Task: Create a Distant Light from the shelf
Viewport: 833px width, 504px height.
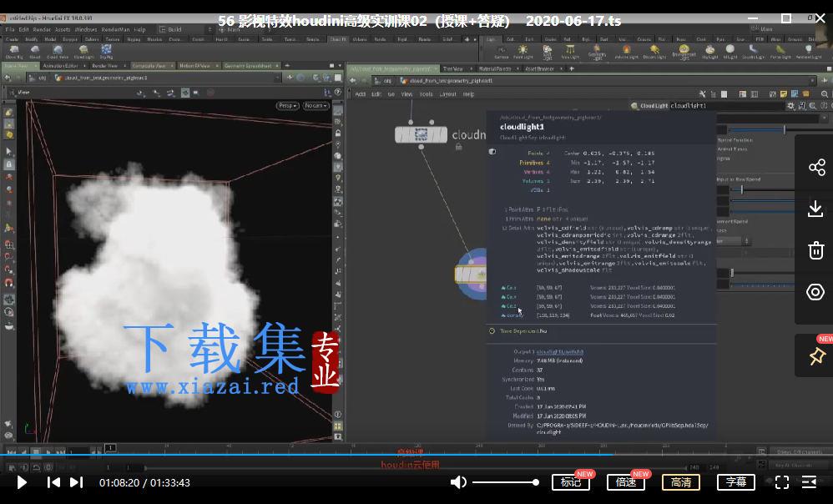Action: [654, 52]
